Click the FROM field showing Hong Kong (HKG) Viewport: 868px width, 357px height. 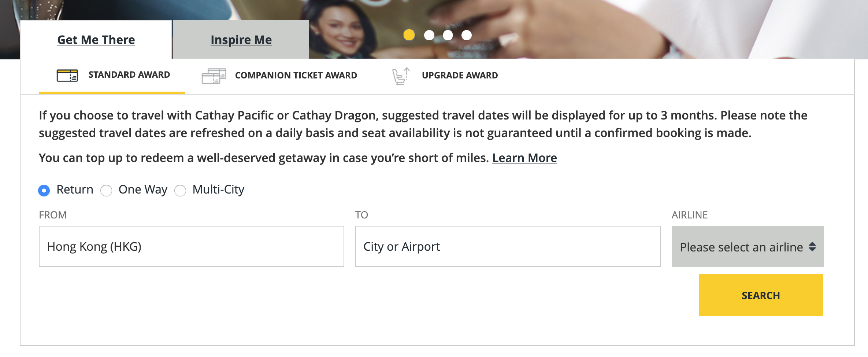(x=191, y=246)
